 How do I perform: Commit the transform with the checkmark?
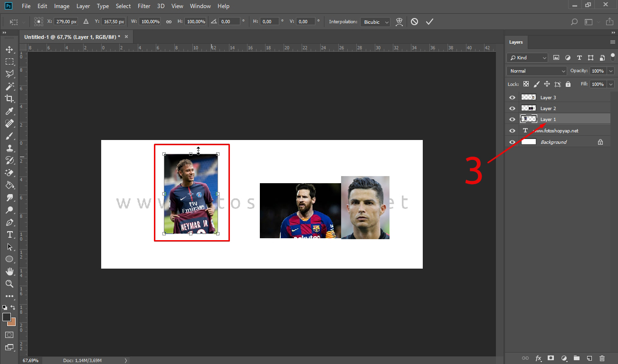429,22
